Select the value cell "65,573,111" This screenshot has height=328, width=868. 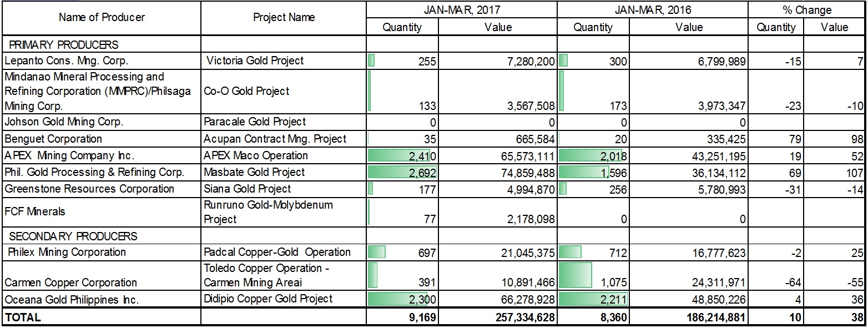(x=497, y=155)
